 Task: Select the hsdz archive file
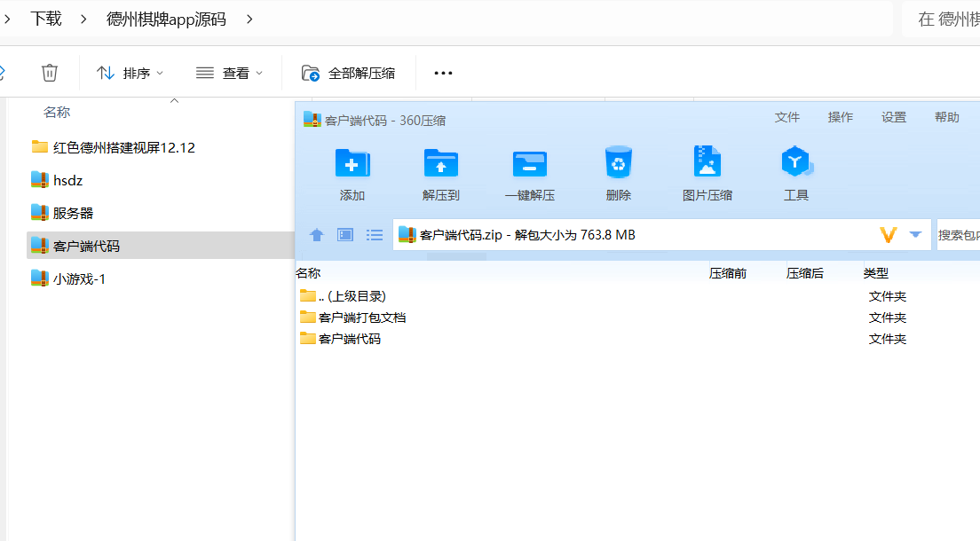click(57, 181)
